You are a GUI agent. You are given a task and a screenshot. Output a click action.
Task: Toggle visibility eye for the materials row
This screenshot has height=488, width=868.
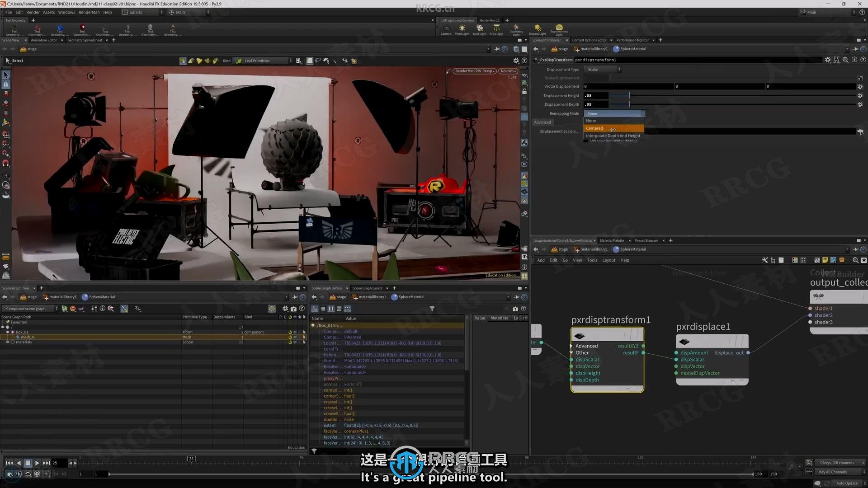(295, 342)
